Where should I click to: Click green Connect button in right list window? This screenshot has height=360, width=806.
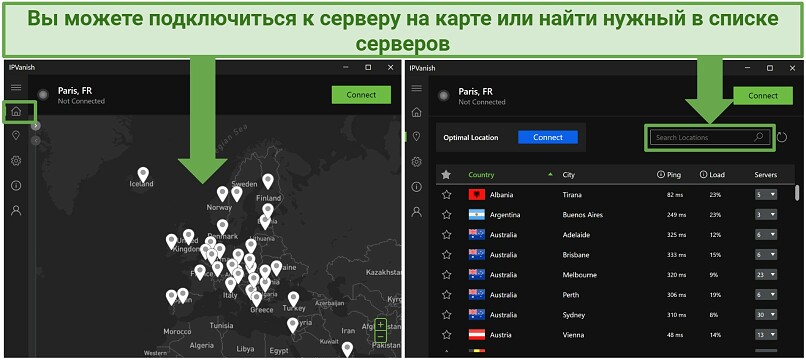coord(763,96)
